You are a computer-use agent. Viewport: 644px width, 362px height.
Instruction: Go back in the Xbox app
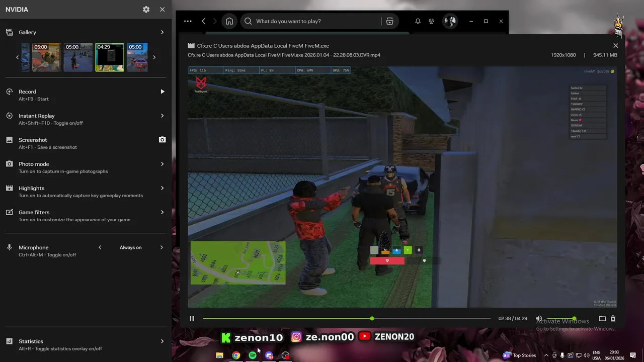[203, 21]
